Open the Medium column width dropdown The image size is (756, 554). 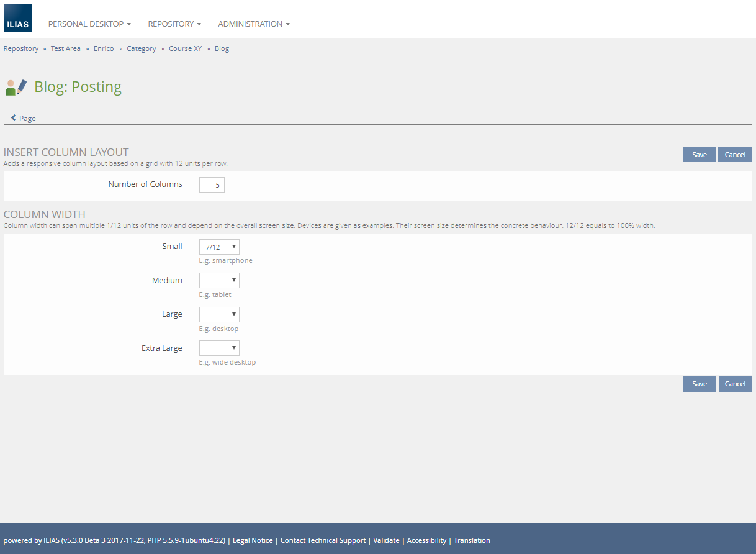click(219, 281)
